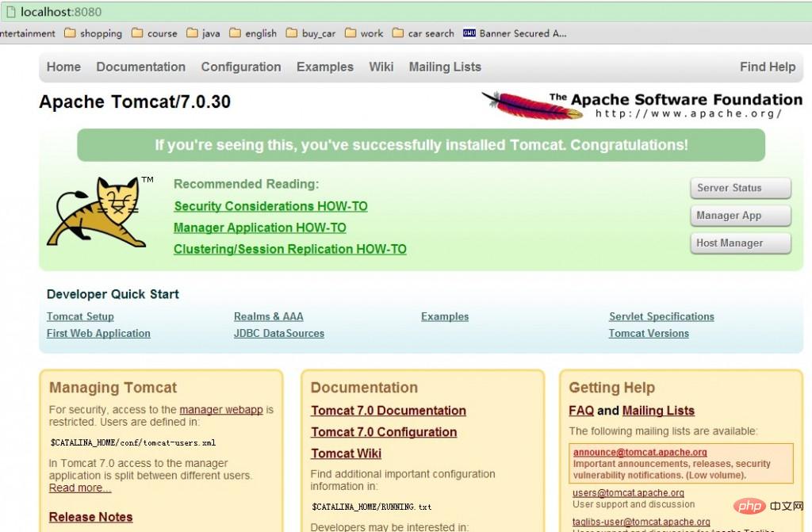Image resolution: width=812 pixels, height=532 pixels.
Task: Open the manager webapp link
Action: tap(221, 410)
